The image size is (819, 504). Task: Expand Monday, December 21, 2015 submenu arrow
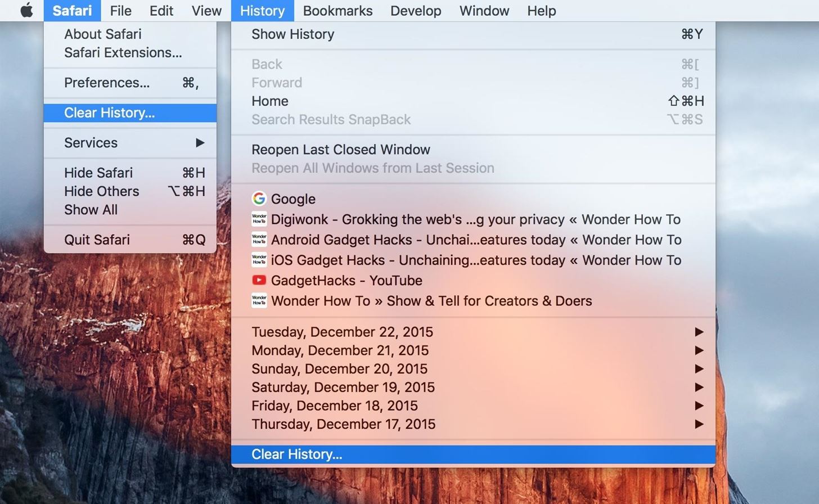click(699, 350)
